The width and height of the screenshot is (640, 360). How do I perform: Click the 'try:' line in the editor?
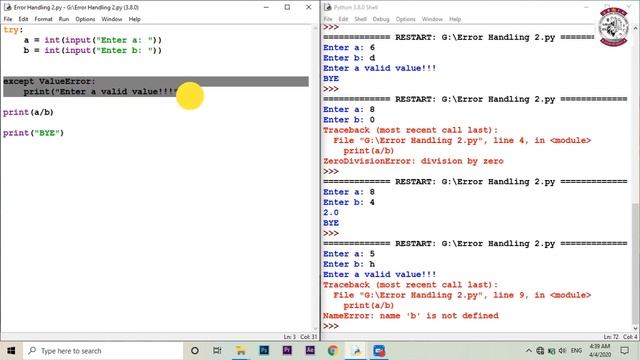tap(13, 30)
